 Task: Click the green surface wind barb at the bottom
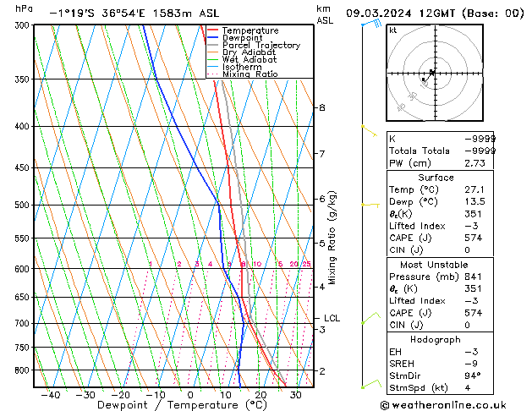pos(371,384)
